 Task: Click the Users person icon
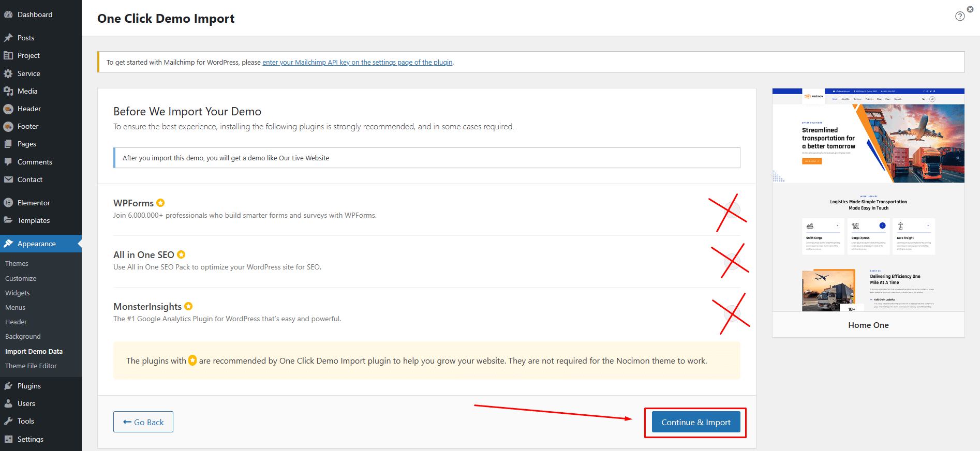8,403
